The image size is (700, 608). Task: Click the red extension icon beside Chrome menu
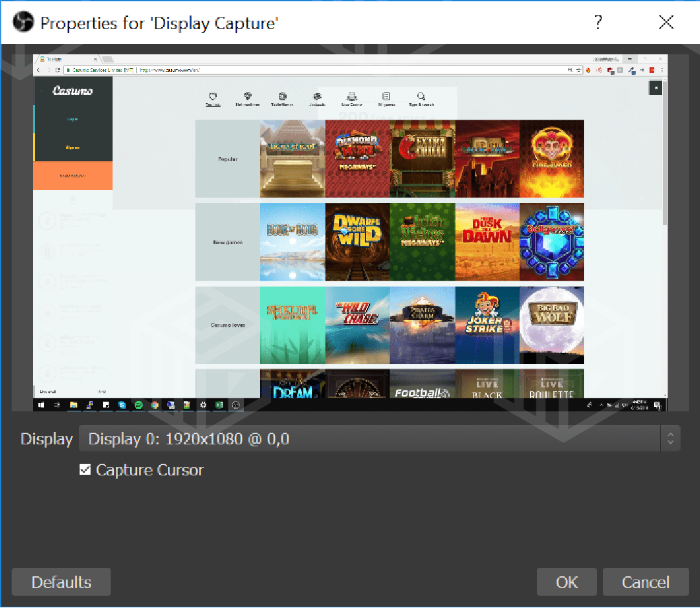tap(651, 70)
